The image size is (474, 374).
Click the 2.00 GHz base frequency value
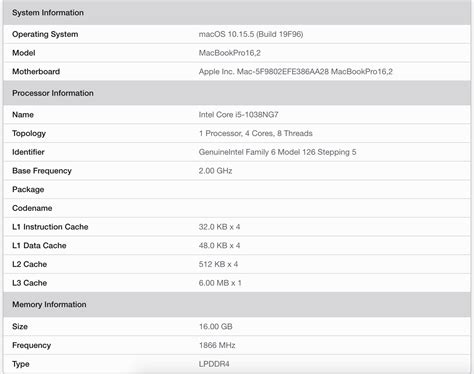(215, 171)
